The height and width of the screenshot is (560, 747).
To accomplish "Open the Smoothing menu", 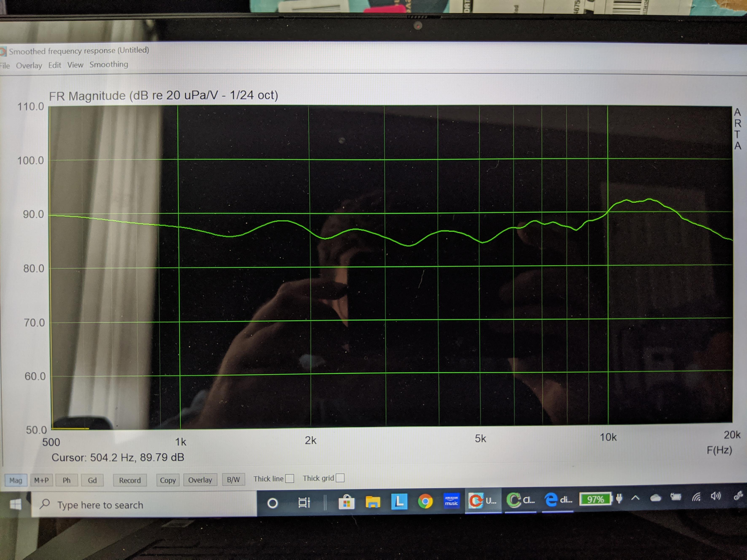I will [109, 64].
